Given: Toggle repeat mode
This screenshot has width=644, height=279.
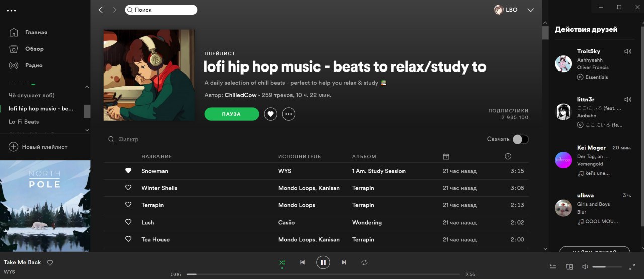Looking at the screenshot, I should (364, 262).
